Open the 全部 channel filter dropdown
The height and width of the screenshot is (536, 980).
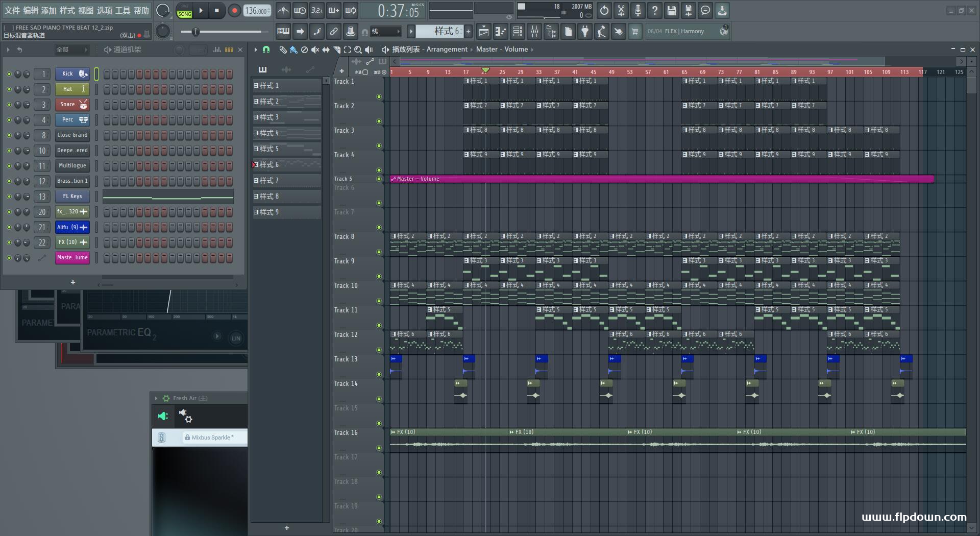72,50
